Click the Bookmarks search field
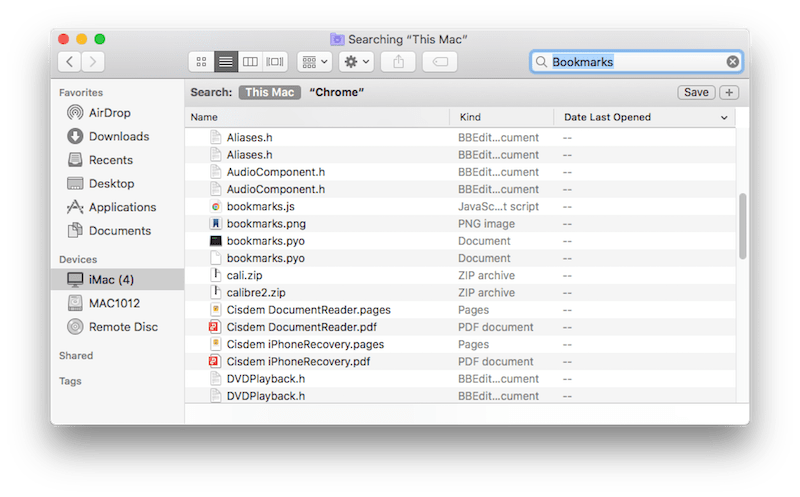Viewport: 800px width, 497px height. (637, 62)
